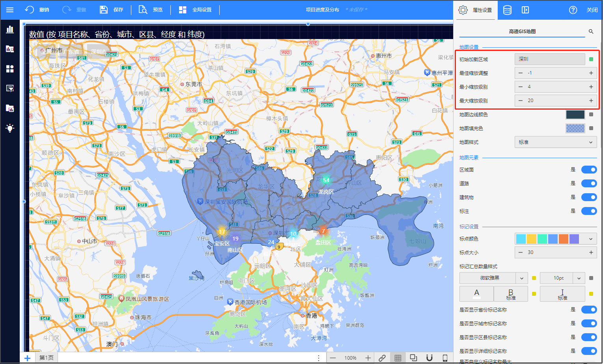Toggle the grid icon in bottom bar
The width and height of the screenshot is (603, 364).
[x=398, y=358]
